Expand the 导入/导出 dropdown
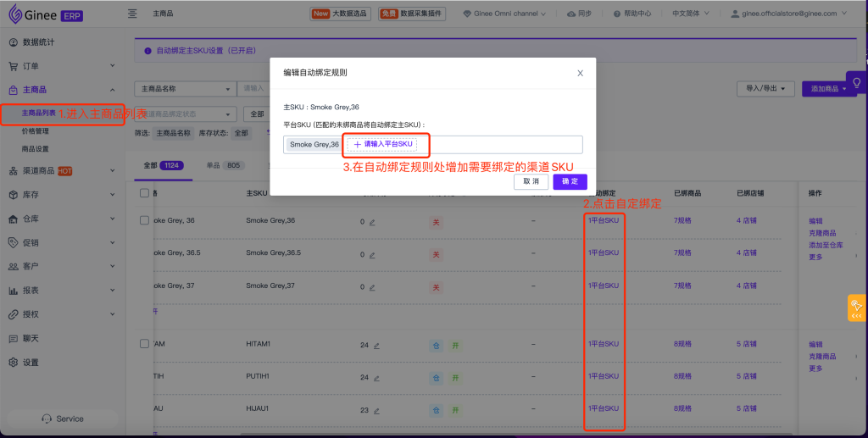The image size is (868, 438). click(x=767, y=88)
